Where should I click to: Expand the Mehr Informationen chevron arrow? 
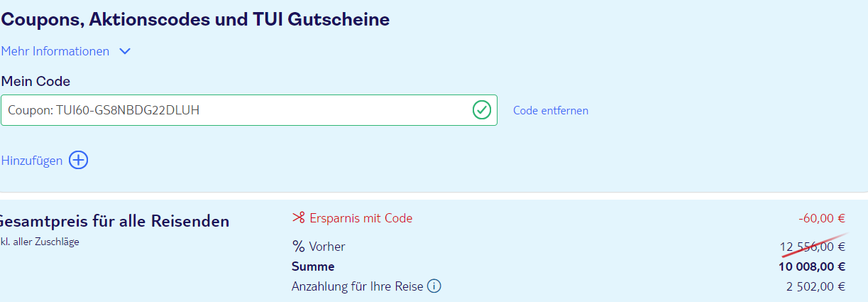click(x=125, y=51)
